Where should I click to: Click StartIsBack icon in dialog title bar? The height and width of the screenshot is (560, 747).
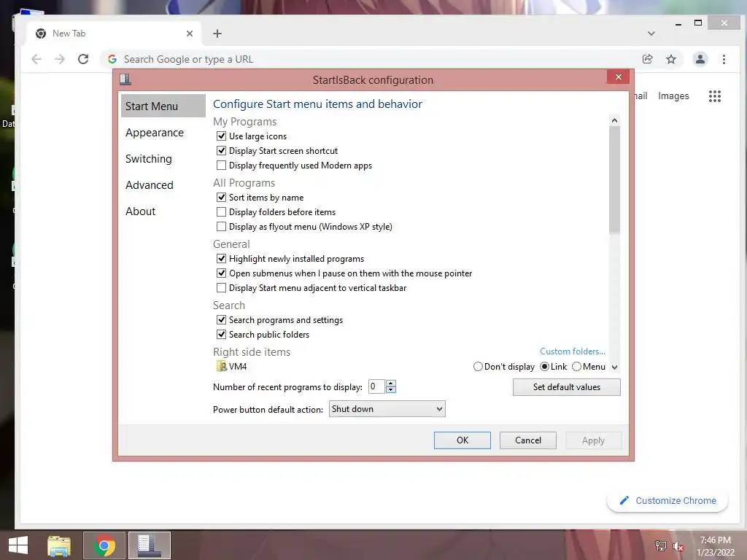coord(125,79)
